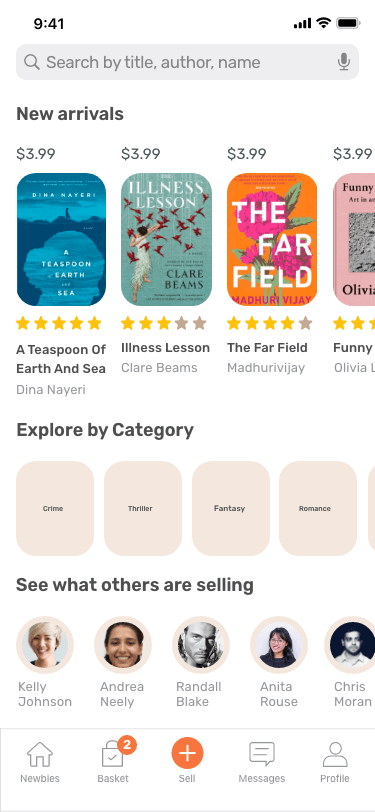
Task: Click the star rating under Illness Lesson
Action: [164, 324]
